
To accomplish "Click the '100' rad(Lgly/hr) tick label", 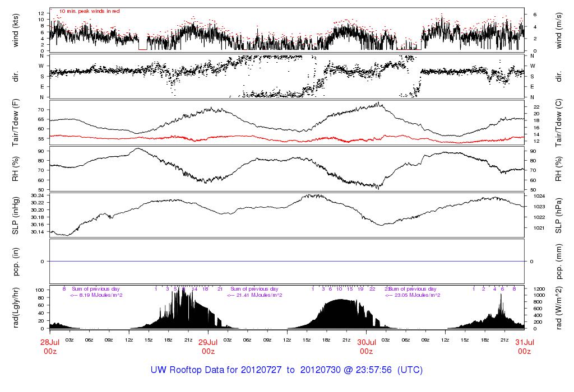I will (40, 290).
